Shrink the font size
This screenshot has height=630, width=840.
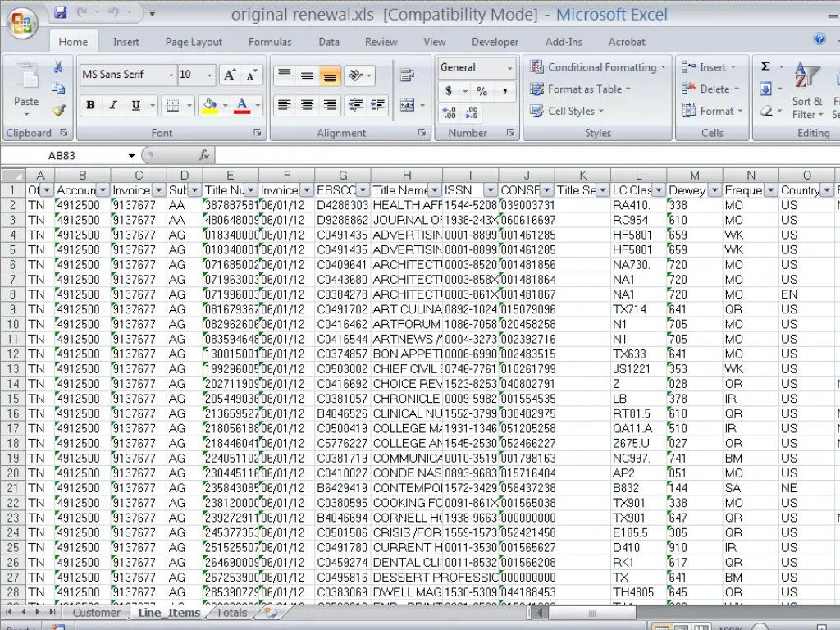click(251, 75)
